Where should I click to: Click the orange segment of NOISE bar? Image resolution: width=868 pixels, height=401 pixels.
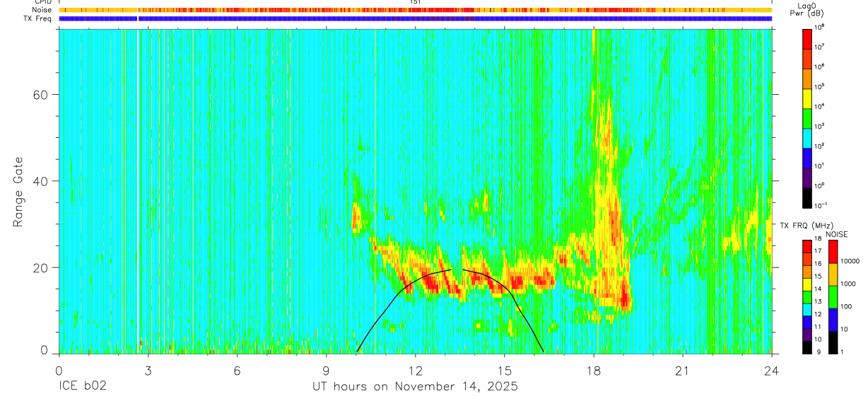click(832, 274)
